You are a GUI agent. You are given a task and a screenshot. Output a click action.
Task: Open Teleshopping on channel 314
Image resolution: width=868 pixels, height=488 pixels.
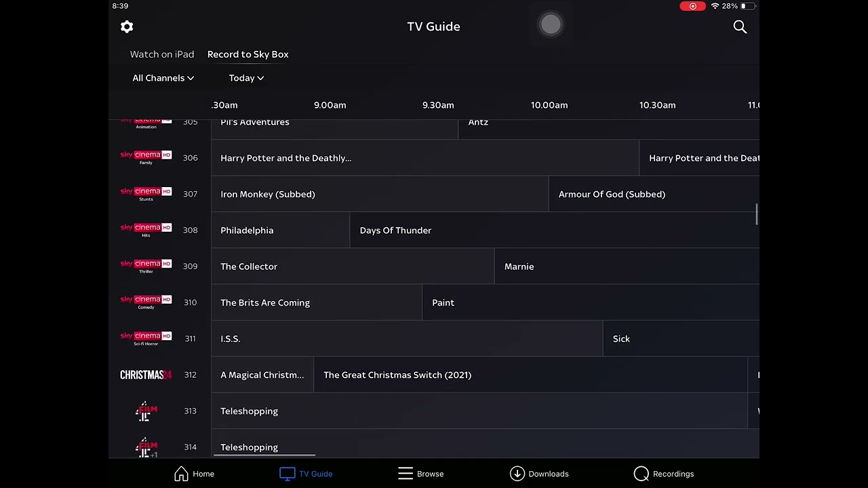[x=486, y=445]
